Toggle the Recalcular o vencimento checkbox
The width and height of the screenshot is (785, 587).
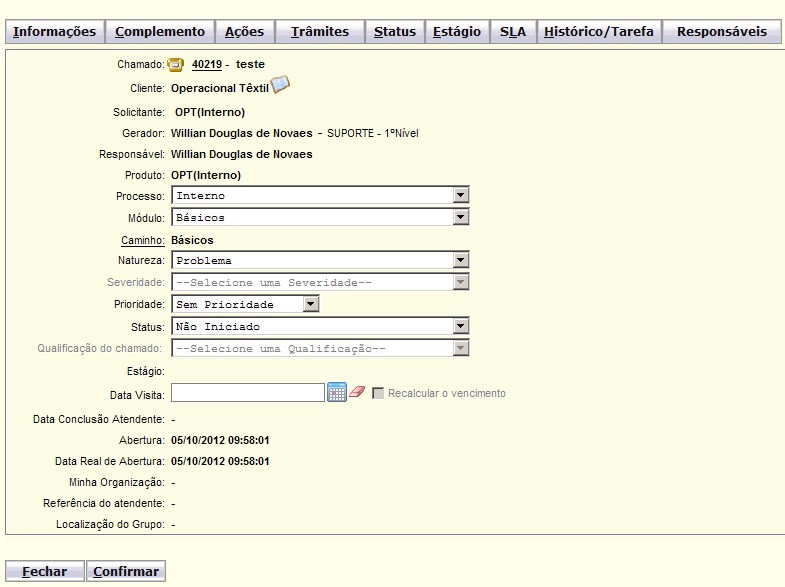click(378, 393)
